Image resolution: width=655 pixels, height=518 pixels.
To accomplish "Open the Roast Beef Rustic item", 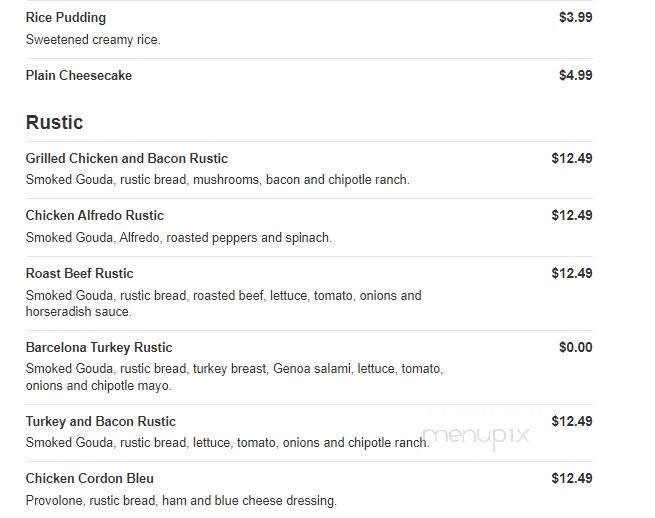I will [80, 274].
